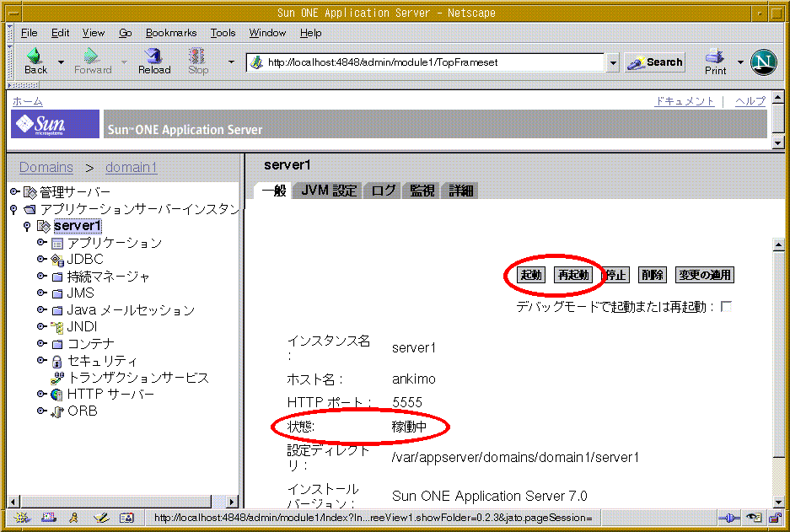Expand the HTTP サーバー tree node
Screen dimensions: 790x532
click(x=42, y=394)
